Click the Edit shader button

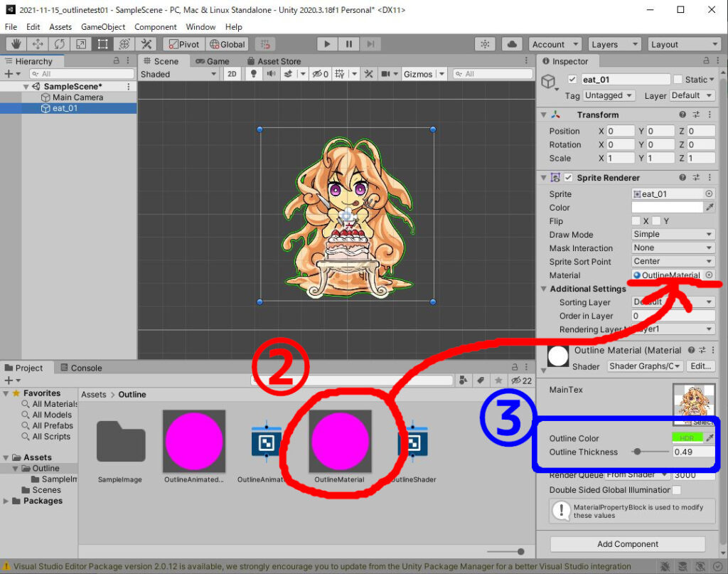click(700, 366)
